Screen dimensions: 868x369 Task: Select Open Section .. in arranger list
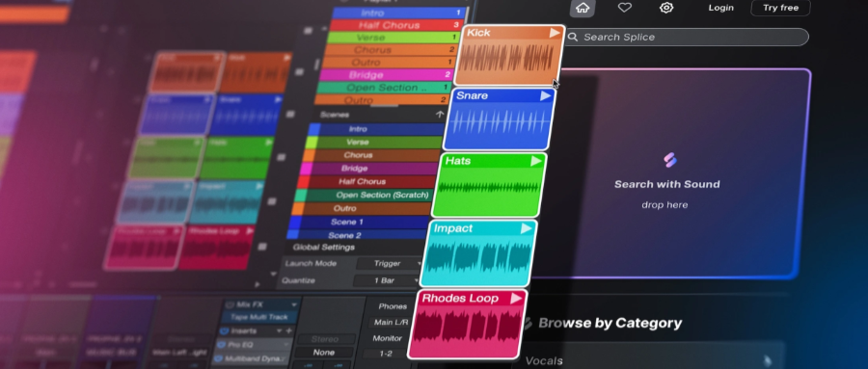[x=384, y=88]
